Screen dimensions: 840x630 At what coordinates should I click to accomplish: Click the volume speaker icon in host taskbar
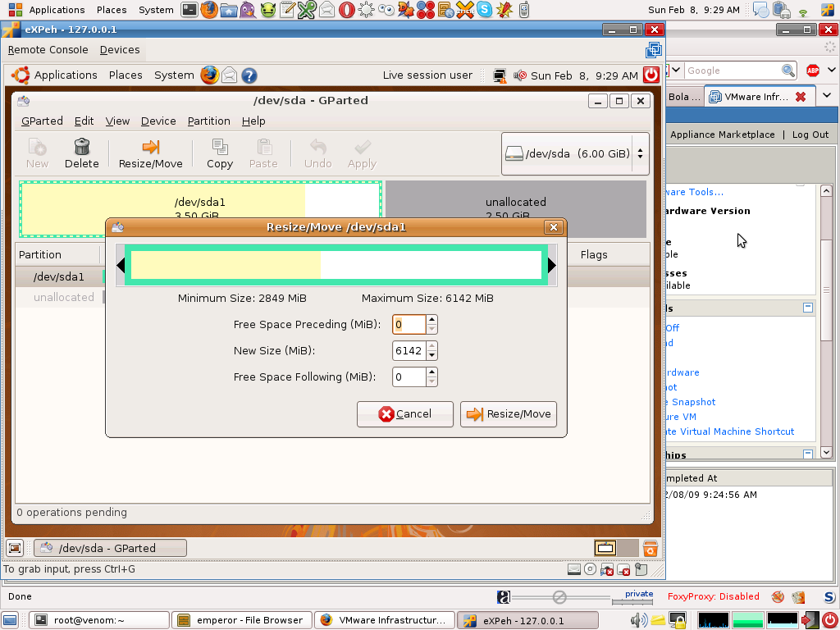pos(638,620)
